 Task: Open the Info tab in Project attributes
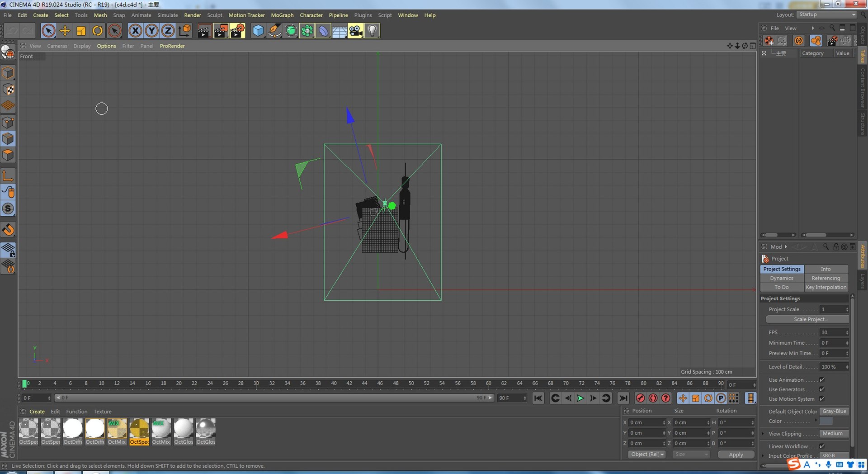coord(826,269)
